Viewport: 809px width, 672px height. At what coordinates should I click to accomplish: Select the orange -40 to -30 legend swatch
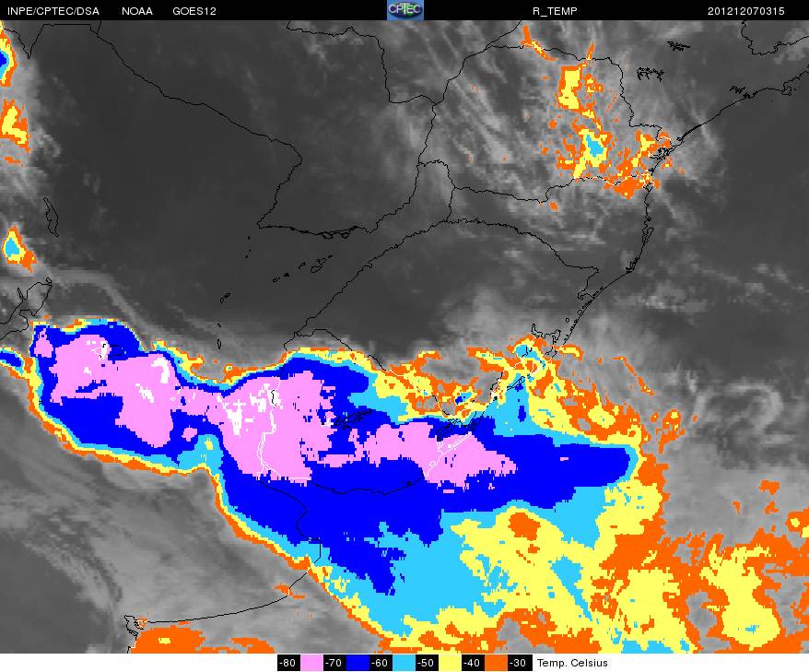pyautogui.click(x=496, y=663)
